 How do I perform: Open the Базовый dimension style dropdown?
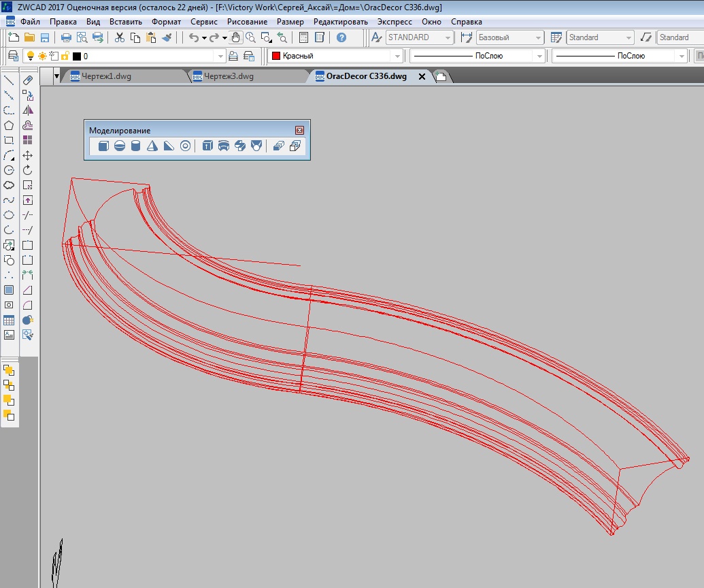point(538,37)
